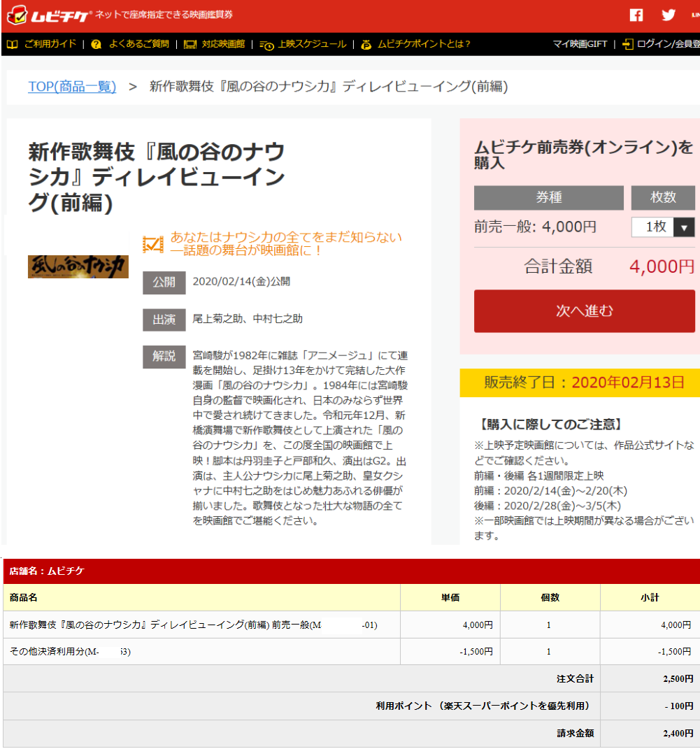The height and width of the screenshot is (749, 700).
Task: Open the 風の谷のナウシカ poster thumbnail
Action: tap(78, 266)
